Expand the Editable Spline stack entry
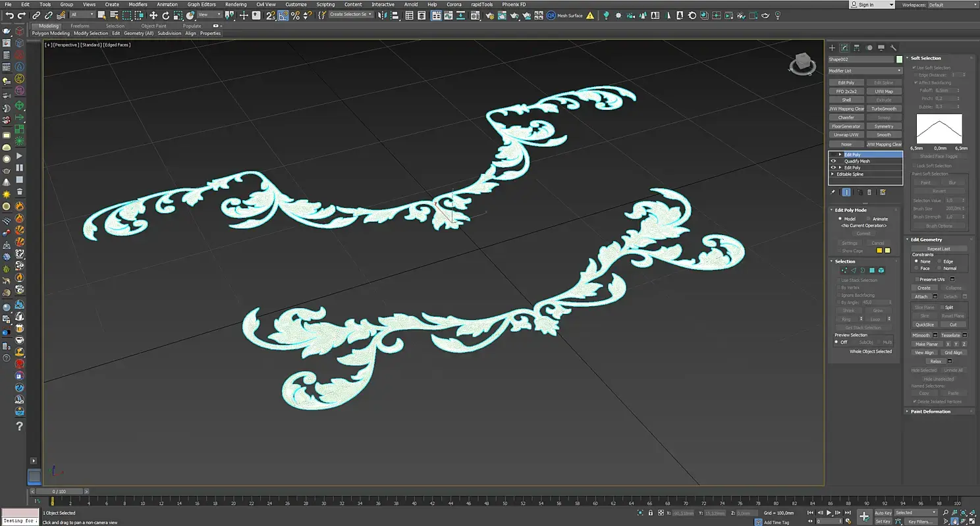 pyautogui.click(x=833, y=174)
